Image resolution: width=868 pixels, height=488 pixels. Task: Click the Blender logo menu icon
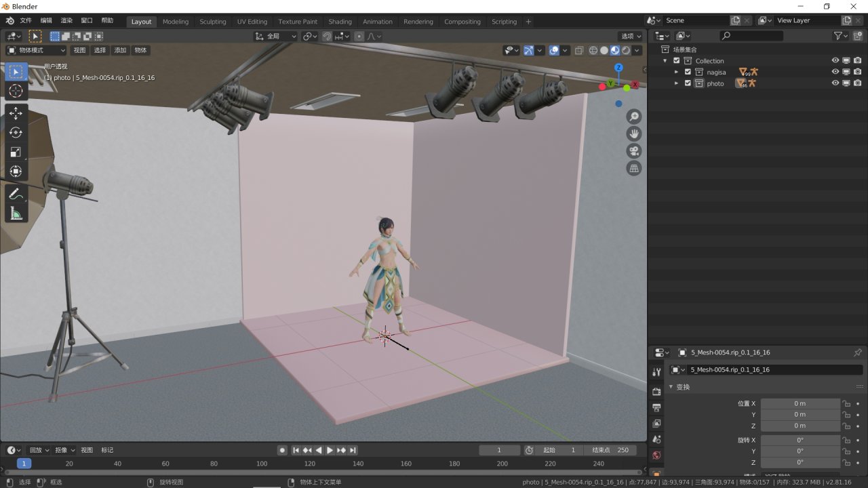pos(9,21)
